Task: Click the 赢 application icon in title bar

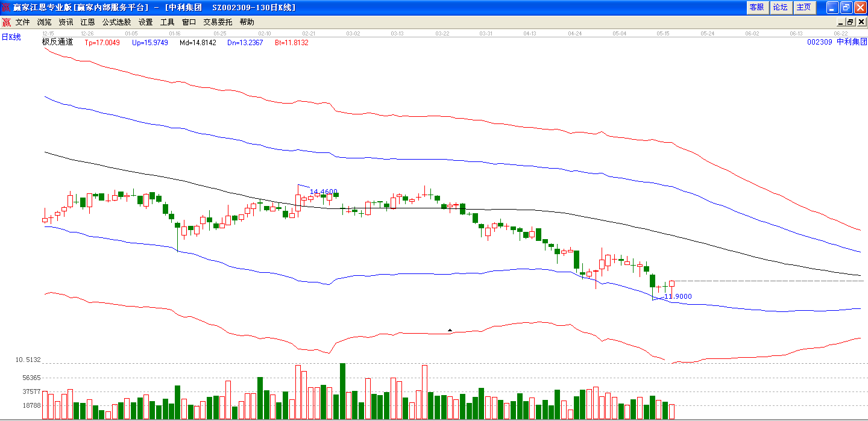Action: pyautogui.click(x=7, y=7)
